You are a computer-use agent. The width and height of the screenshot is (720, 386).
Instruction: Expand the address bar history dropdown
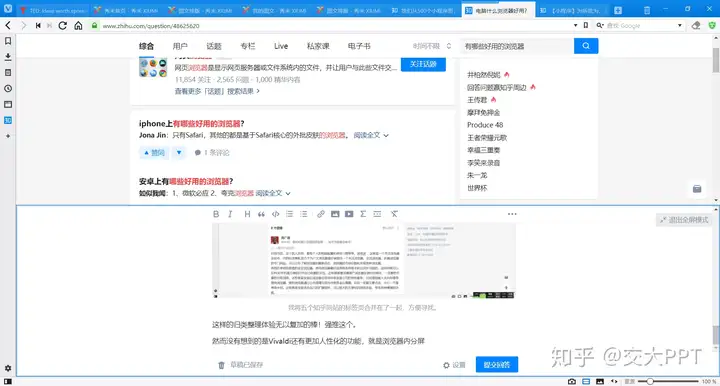click(575, 26)
